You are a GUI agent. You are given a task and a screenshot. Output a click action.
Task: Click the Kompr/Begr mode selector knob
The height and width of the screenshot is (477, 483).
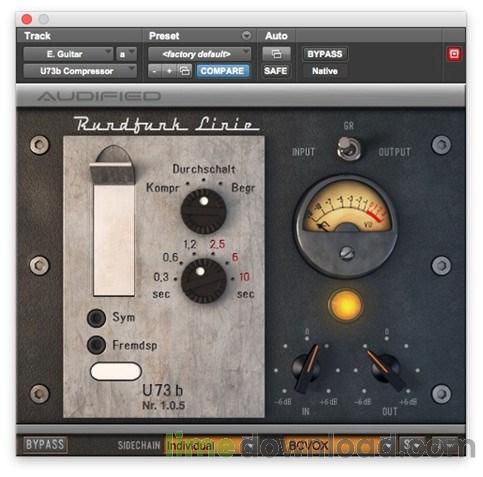204,211
